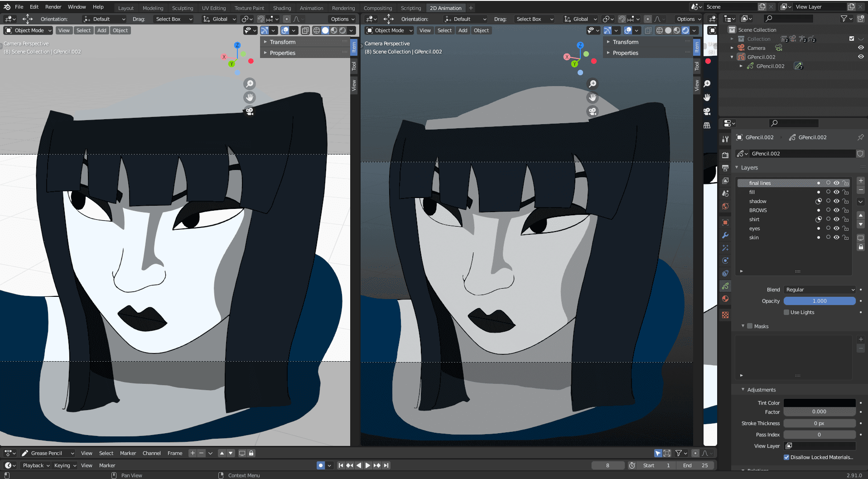Screen dimensions: 868x479
Task: Open the Object properties tab icon
Action: coord(725,223)
